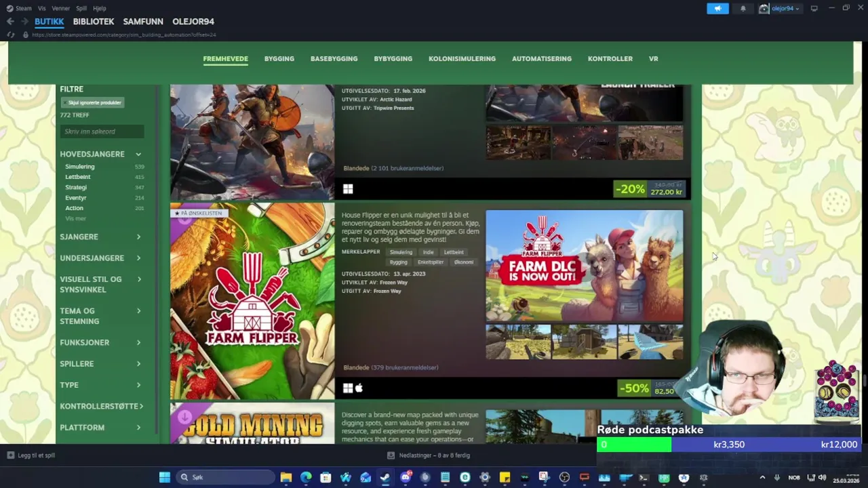Expand the SJANGERE filter
868x488 pixels.
pyautogui.click(x=100, y=237)
